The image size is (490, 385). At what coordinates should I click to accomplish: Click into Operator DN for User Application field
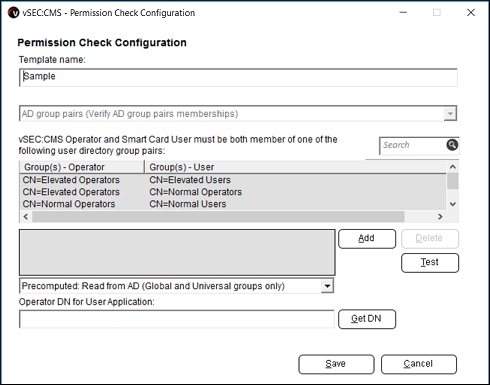pos(177,319)
